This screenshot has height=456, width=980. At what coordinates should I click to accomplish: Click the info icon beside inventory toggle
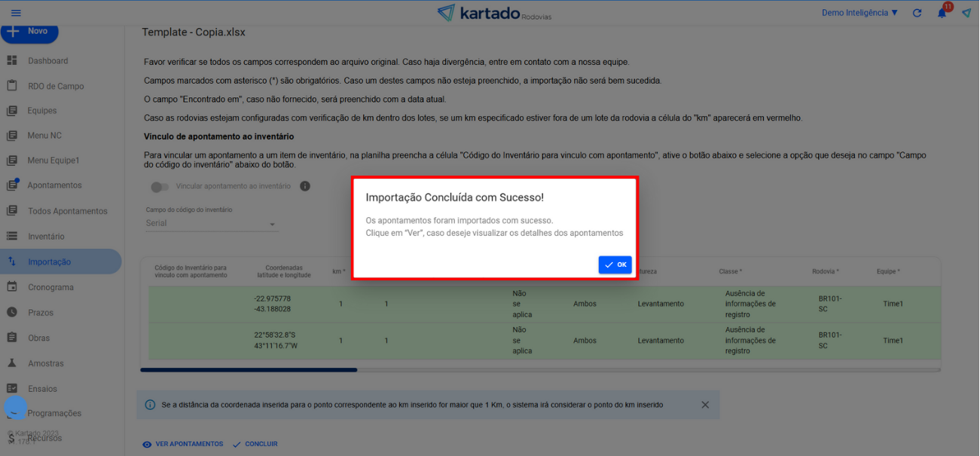click(x=305, y=186)
